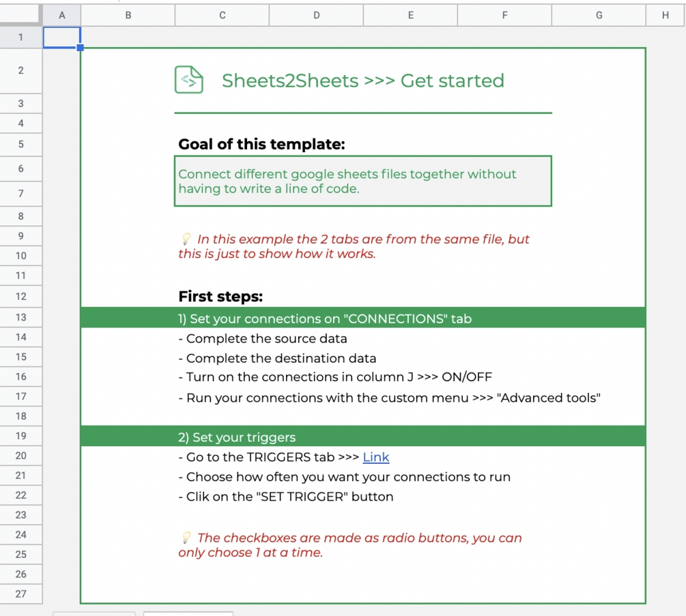The width and height of the screenshot is (686, 616).
Task: Select row 5 header
Action: click(x=20, y=144)
